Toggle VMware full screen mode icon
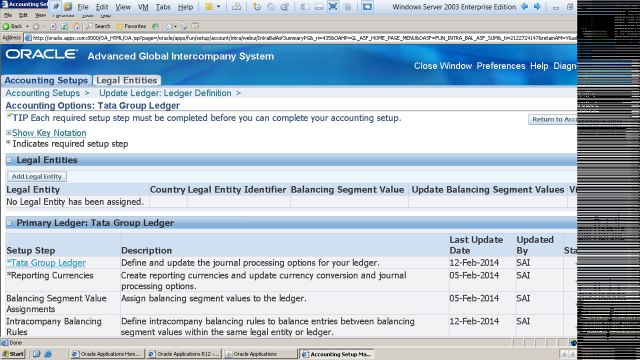The height and width of the screenshot is (360, 640). (x=333, y=7)
